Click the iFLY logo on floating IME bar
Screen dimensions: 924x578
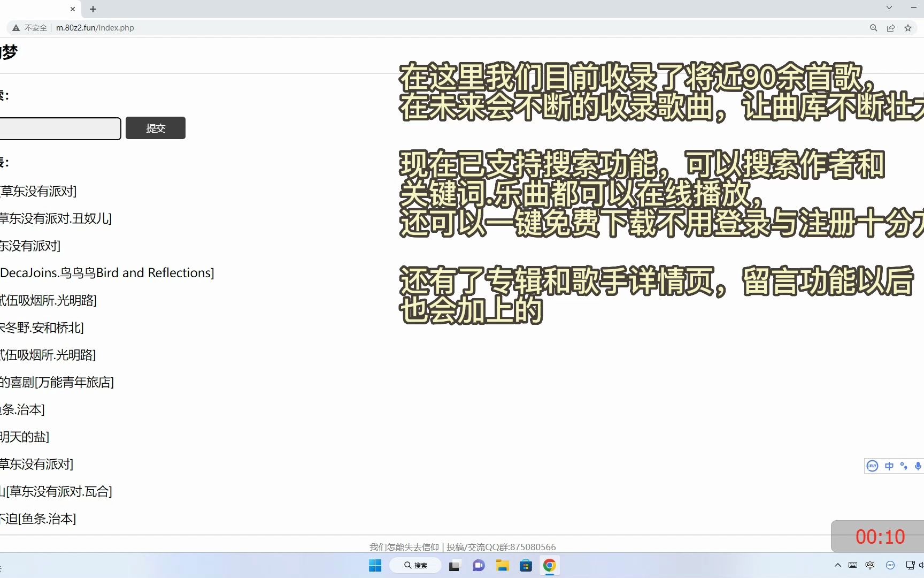coord(872,466)
